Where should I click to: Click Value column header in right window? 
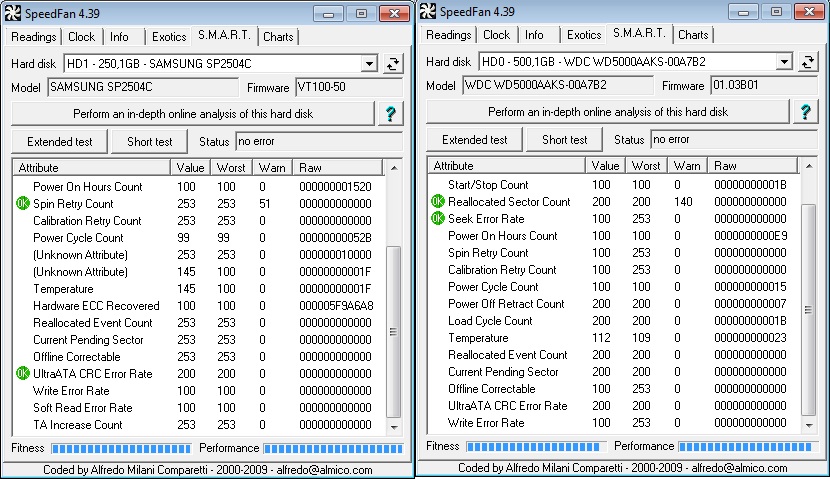point(606,166)
